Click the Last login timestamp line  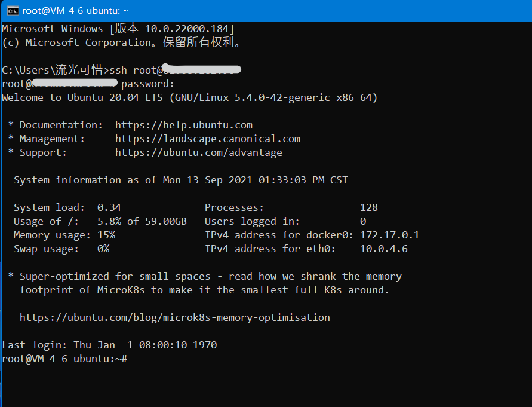tap(109, 345)
